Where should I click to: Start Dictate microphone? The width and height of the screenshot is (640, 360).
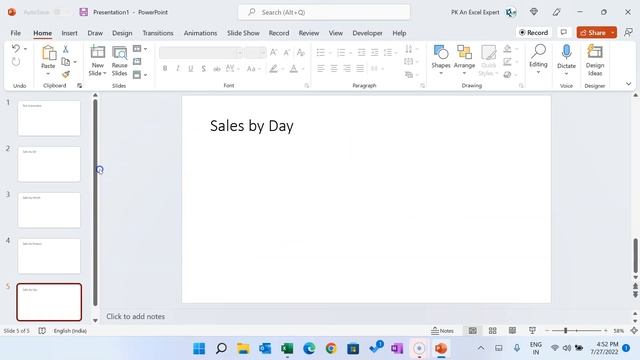coord(567,52)
